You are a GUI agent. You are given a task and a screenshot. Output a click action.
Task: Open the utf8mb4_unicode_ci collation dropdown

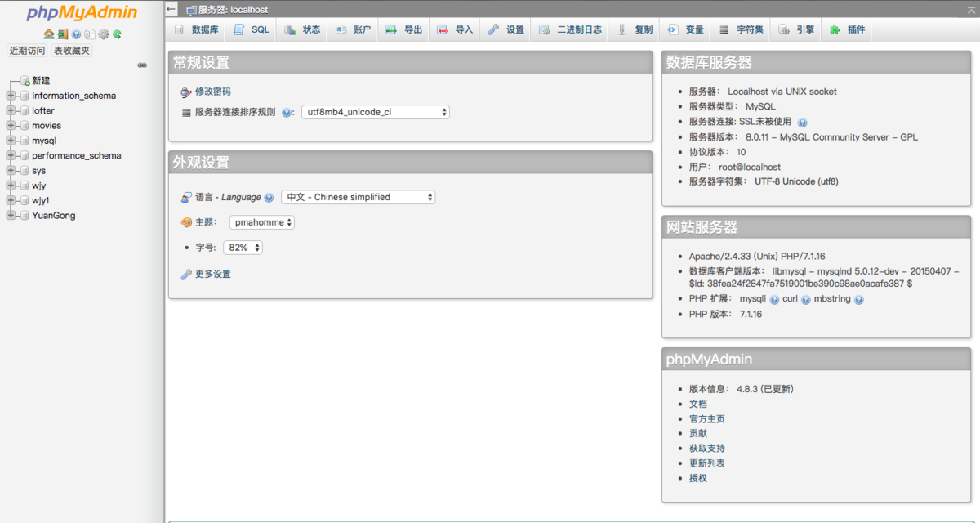pyautogui.click(x=376, y=112)
